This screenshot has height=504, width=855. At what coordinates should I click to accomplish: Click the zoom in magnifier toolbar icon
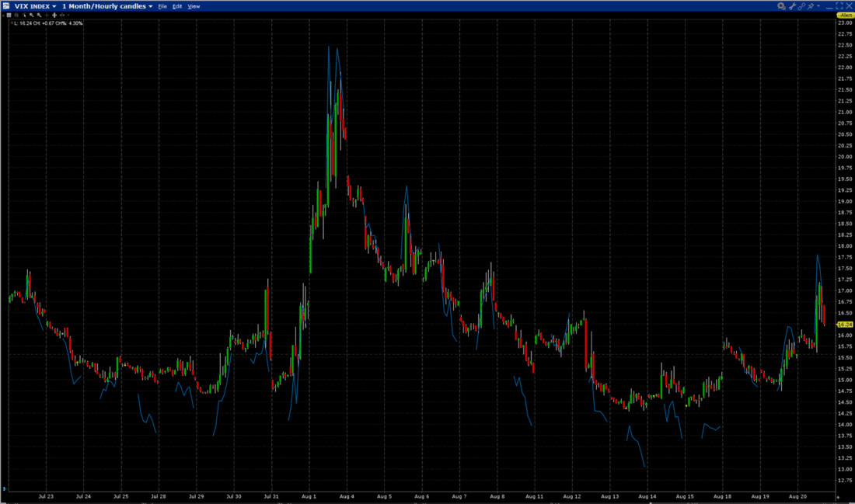(x=31, y=16)
